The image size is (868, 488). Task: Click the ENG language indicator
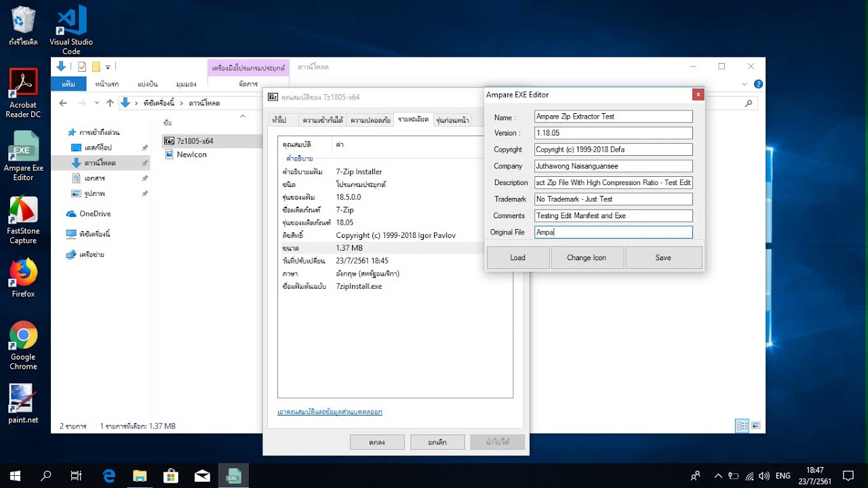[x=783, y=476]
